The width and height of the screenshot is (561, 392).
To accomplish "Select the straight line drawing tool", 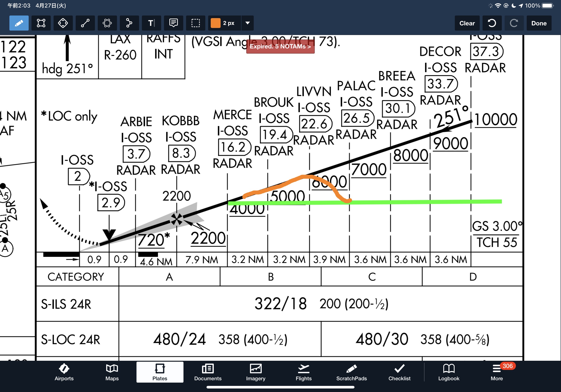I will pos(85,23).
